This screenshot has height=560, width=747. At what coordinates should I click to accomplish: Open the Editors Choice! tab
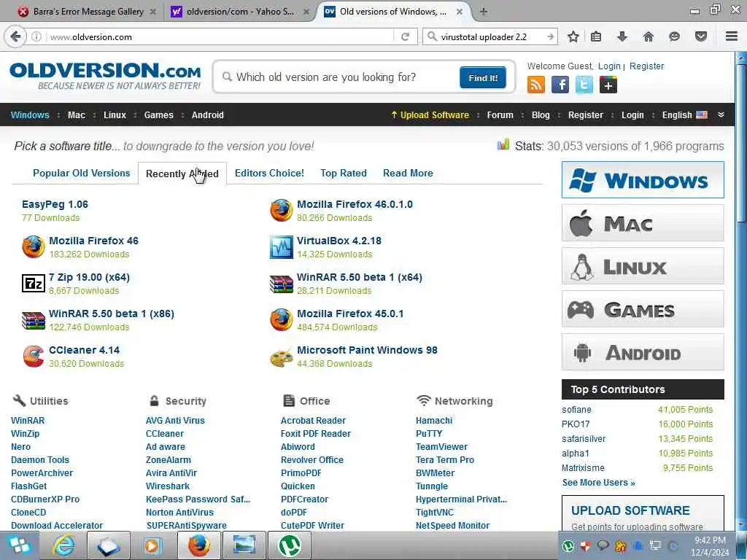pos(269,173)
